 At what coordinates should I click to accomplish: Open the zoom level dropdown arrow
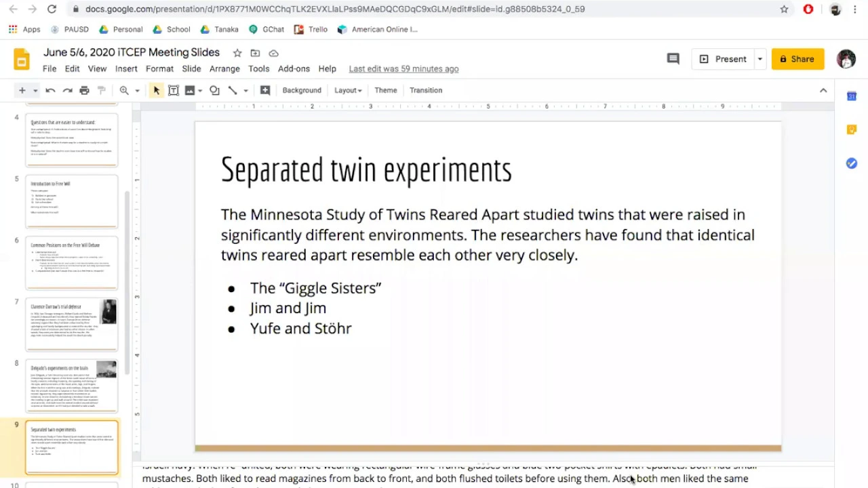[137, 91]
